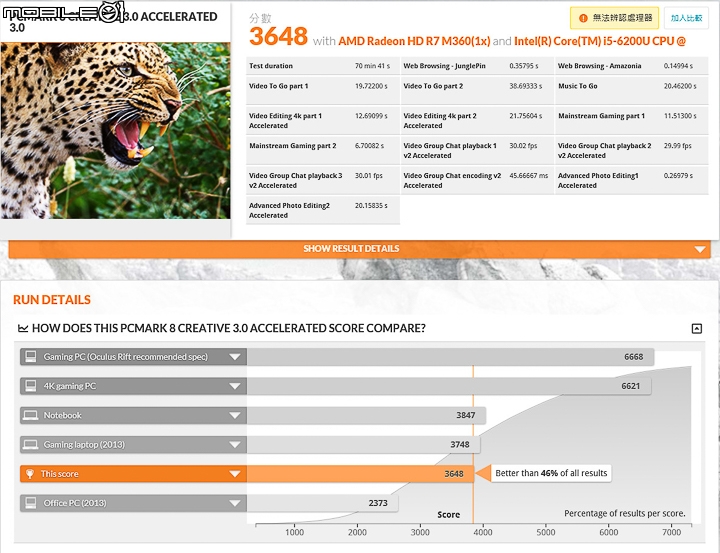Screen dimensions: 720x553
Task: Click Percentage of results per score label
Action: (x=624, y=514)
